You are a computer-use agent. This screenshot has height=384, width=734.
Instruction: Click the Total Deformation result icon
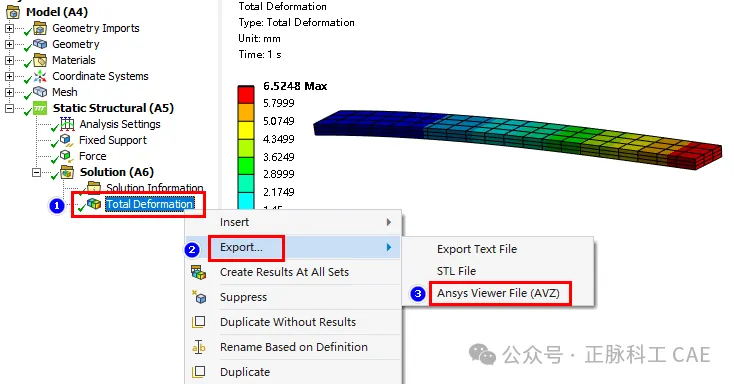[x=94, y=204]
